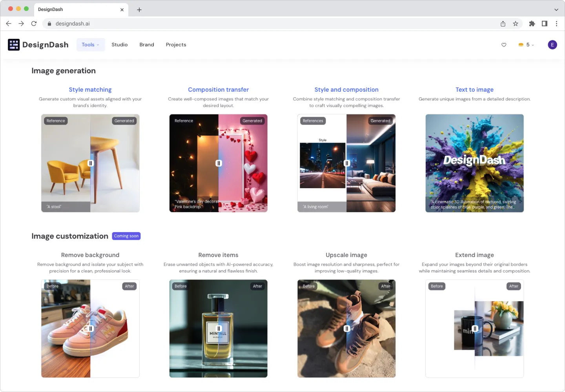This screenshot has height=392, width=565.
Task: Toggle the browser side panel icon
Action: point(545,24)
